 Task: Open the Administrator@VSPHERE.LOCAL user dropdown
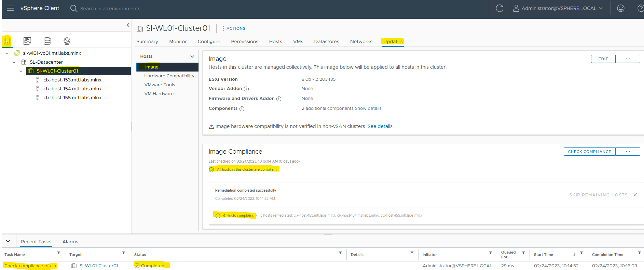click(x=562, y=8)
